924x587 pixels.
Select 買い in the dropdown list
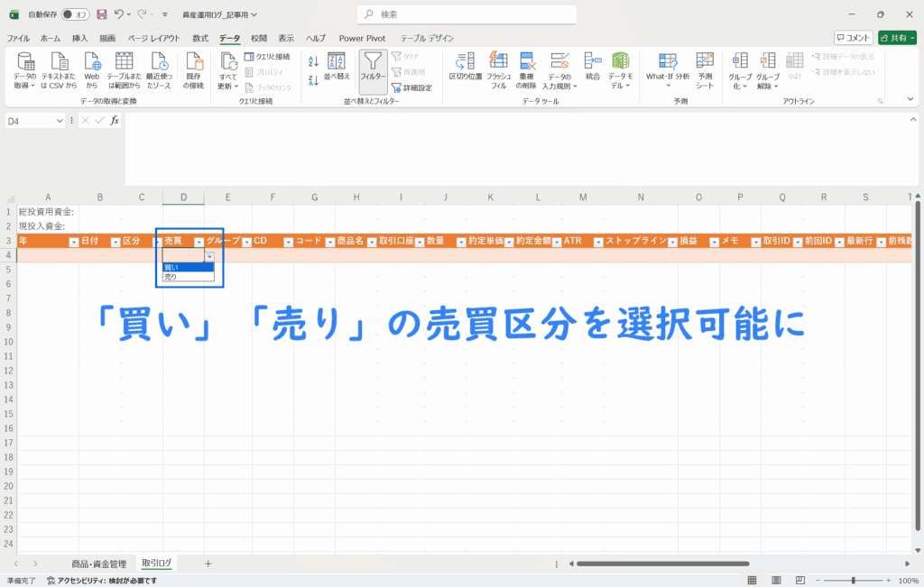188,267
